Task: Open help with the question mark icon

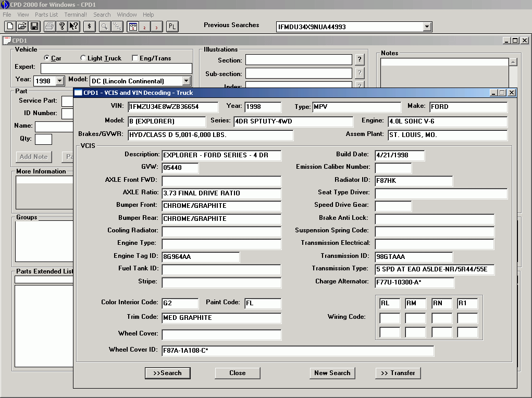Action: pyautogui.click(x=62, y=27)
